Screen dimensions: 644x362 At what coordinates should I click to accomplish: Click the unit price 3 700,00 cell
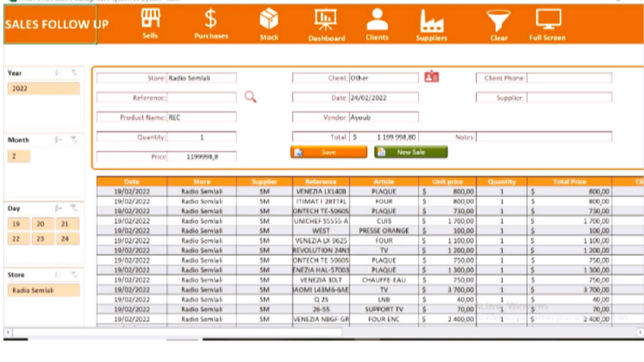point(447,290)
